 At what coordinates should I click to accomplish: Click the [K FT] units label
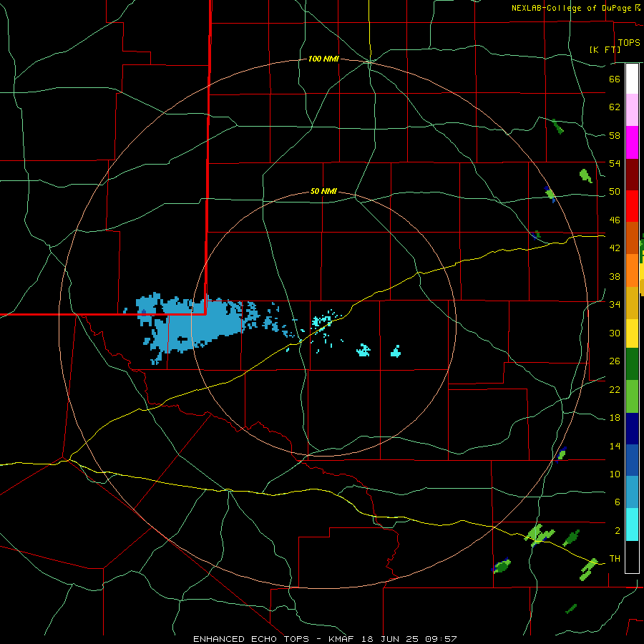605,49
